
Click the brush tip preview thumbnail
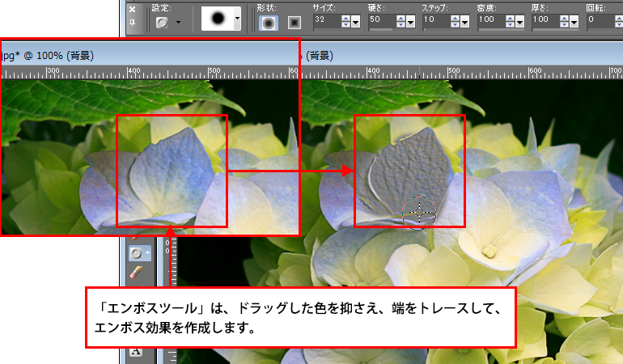[x=218, y=19]
